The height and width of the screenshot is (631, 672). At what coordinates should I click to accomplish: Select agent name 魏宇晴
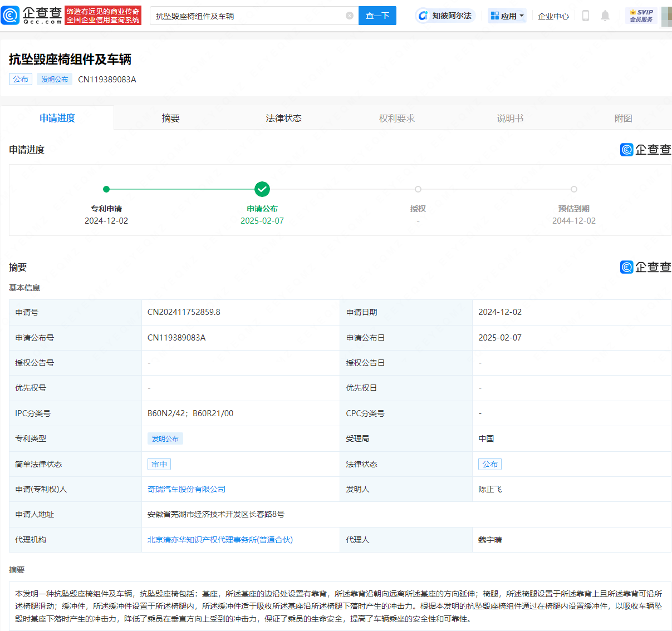[x=490, y=540]
